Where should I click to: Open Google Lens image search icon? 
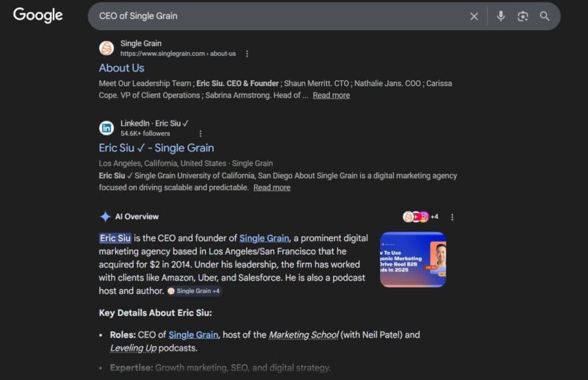point(523,16)
